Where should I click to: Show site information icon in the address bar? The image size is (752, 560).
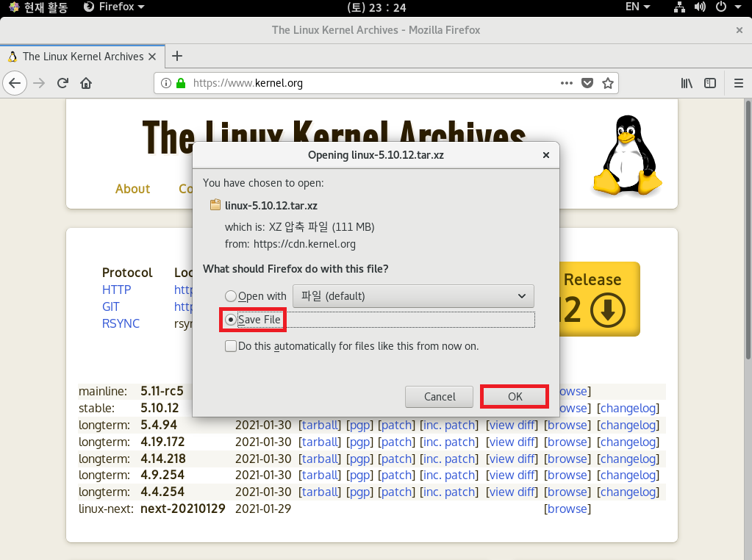pyautogui.click(x=166, y=84)
